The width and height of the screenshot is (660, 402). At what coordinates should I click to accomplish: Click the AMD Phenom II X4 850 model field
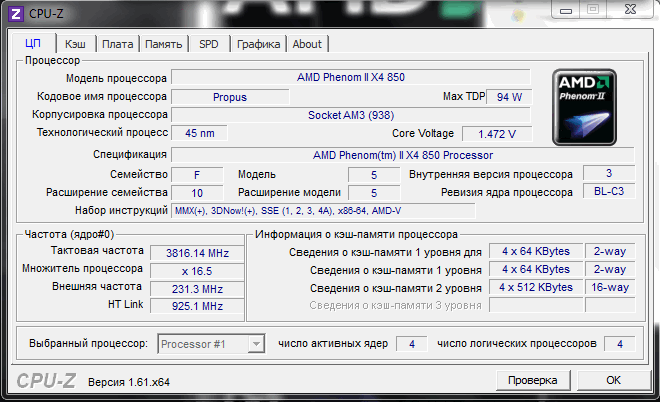point(351,77)
